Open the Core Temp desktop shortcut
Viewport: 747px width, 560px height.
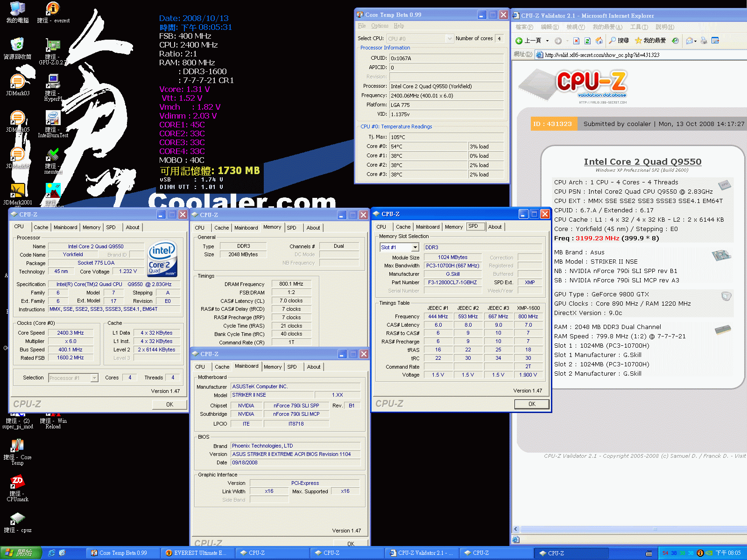pyautogui.click(x=17, y=452)
